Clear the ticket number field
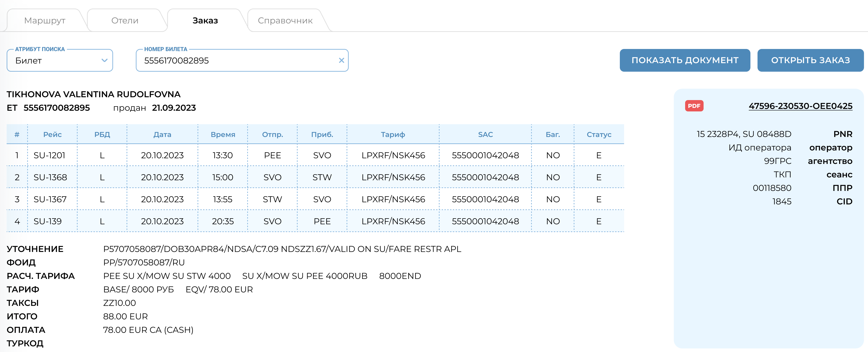868x352 pixels. tap(341, 60)
